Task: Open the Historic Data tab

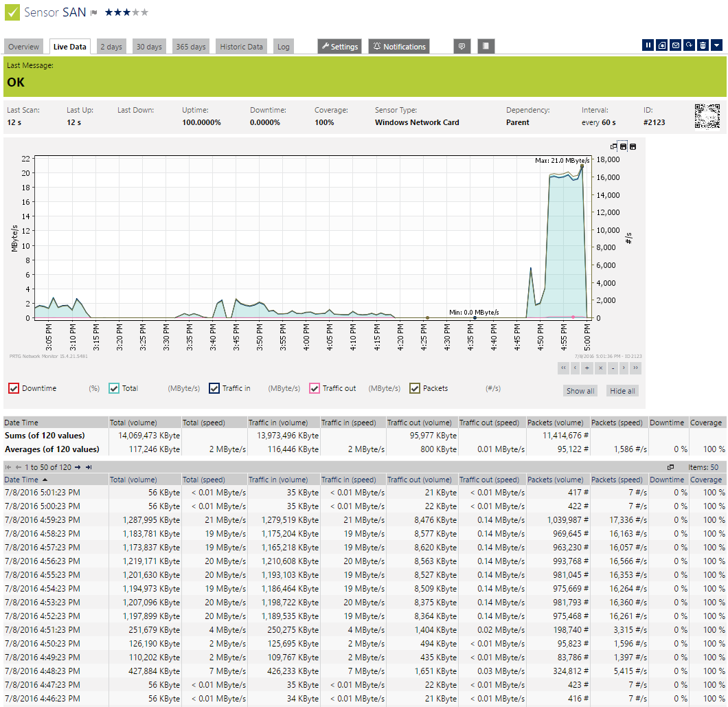Action: [x=241, y=47]
